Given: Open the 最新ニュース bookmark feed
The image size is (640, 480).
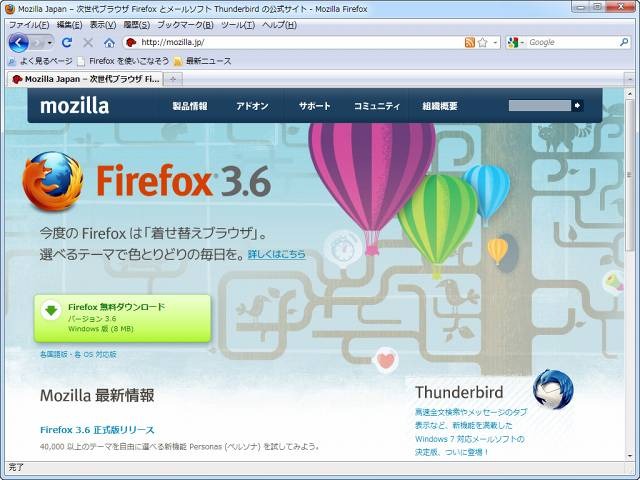Looking at the screenshot, I should pyautogui.click(x=203, y=61).
